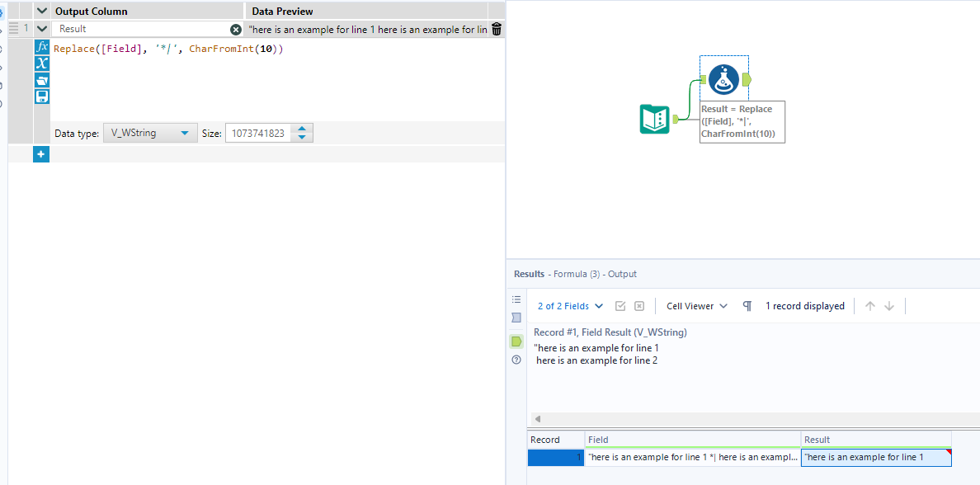Clear the Result output column name field
The width and height of the screenshot is (980, 485).
coord(236,29)
